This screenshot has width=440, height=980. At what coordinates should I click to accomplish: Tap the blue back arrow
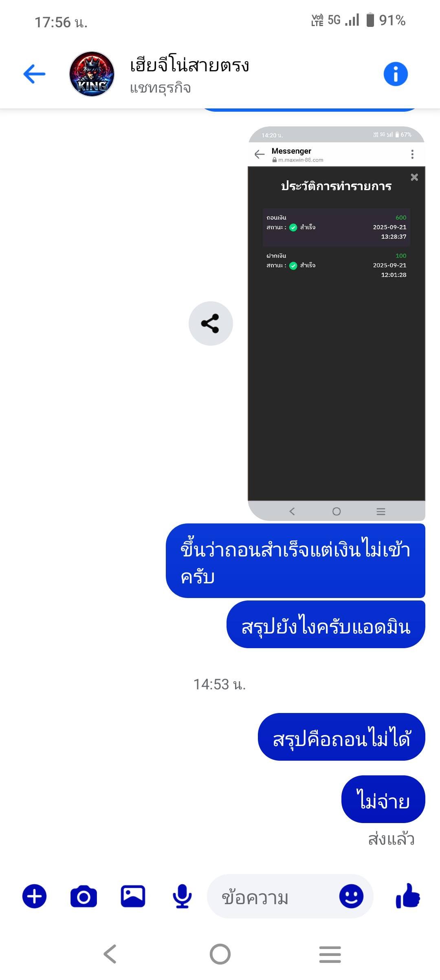(34, 74)
